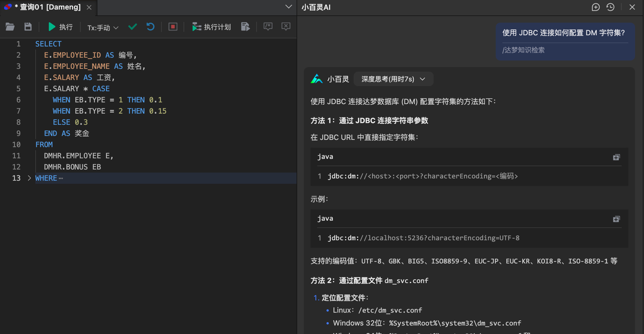The height and width of the screenshot is (334, 644).
Task: Copy the localhost example code block
Action: pos(616,219)
